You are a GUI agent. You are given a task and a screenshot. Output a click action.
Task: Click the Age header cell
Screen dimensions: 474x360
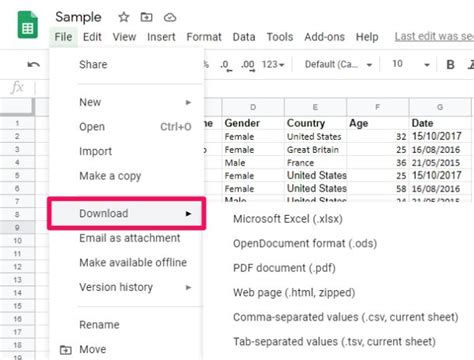coord(378,123)
